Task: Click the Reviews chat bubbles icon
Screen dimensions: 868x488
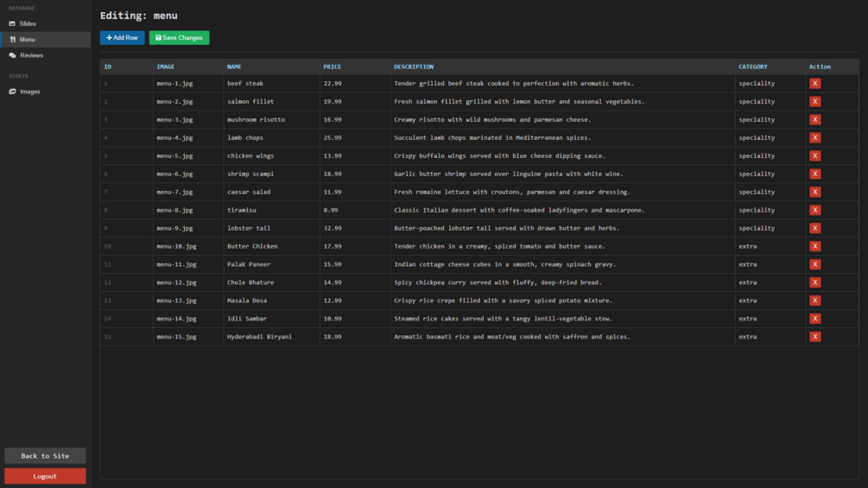Action: (x=12, y=55)
